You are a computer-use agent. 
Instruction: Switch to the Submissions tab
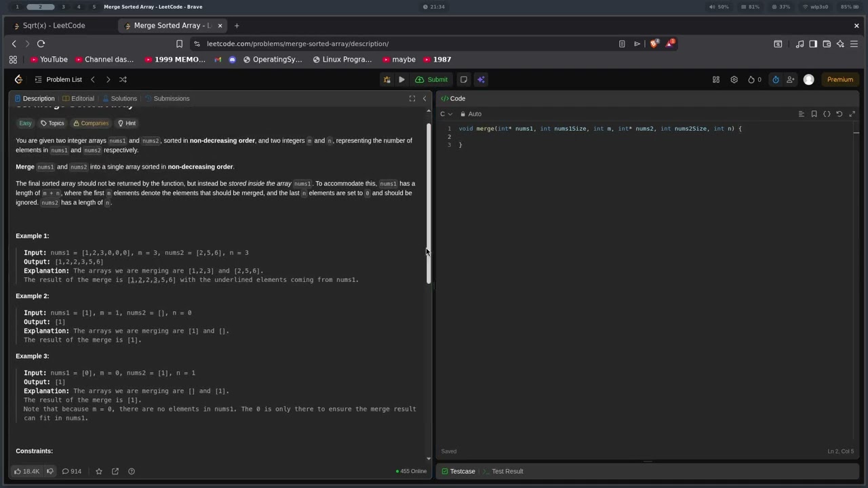click(167, 98)
